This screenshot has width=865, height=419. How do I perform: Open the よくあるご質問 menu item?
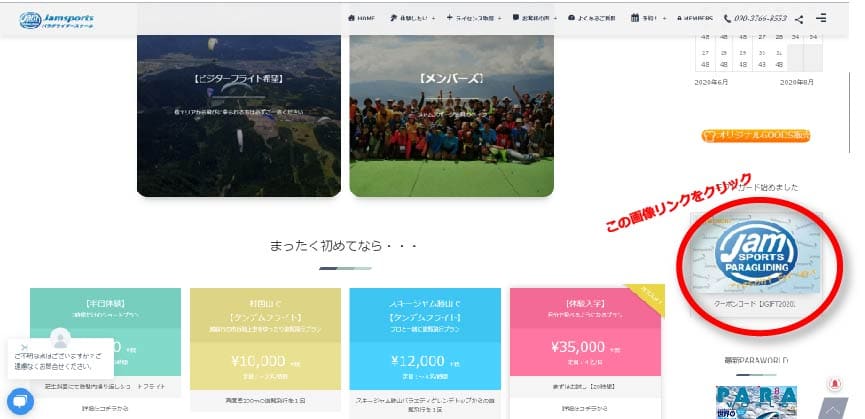[592, 18]
